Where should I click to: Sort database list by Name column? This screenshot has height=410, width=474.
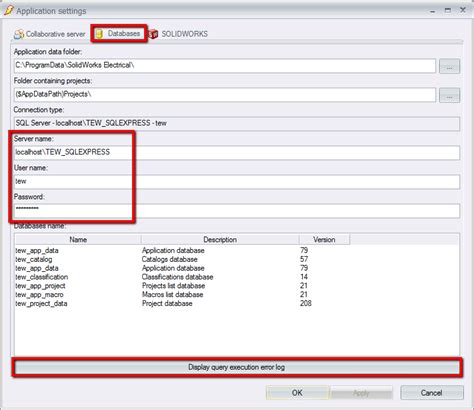point(78,240)
